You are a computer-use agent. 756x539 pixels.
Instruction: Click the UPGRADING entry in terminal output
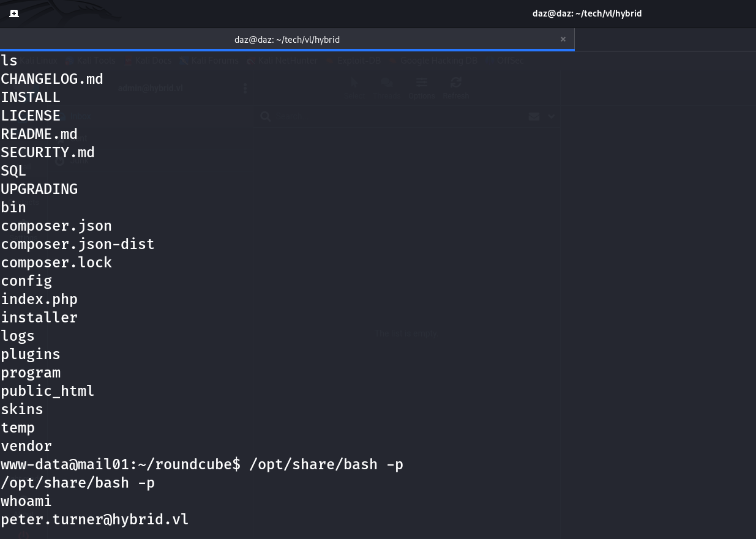[39, 189]
